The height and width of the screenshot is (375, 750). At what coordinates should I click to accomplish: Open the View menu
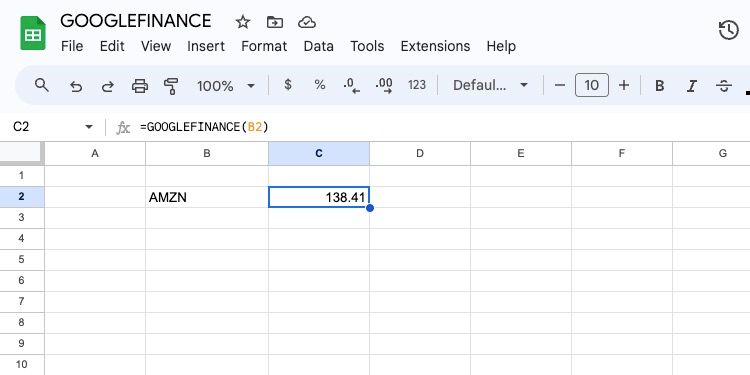pyautogui.click(x=156, y=46)
